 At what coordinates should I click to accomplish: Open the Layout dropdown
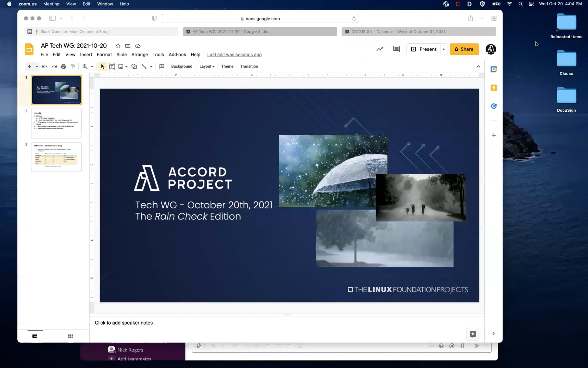(207, 66)
